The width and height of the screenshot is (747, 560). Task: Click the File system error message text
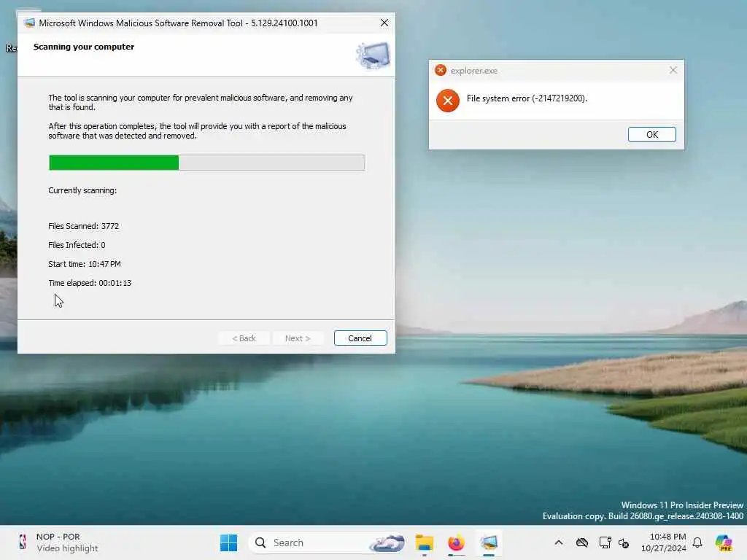(x=527, y=98)
